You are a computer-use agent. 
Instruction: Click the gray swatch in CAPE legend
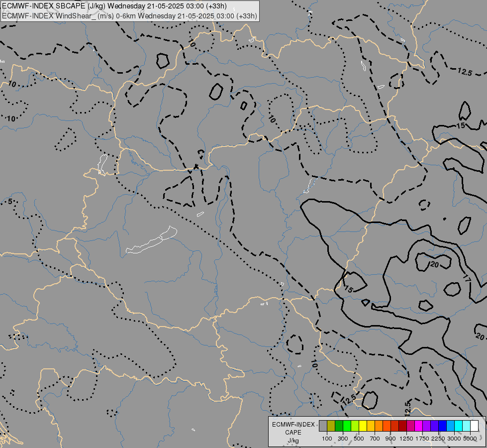point(323,426)
